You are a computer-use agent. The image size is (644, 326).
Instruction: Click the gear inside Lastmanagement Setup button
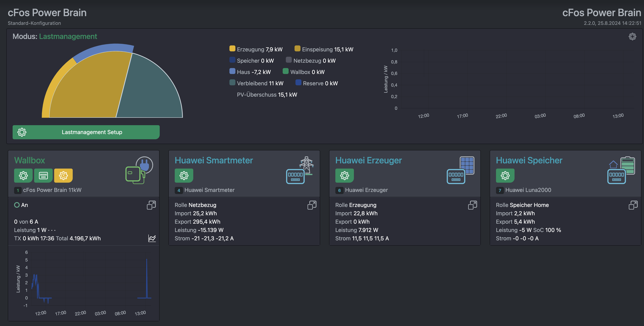click(x=22, y=132)
